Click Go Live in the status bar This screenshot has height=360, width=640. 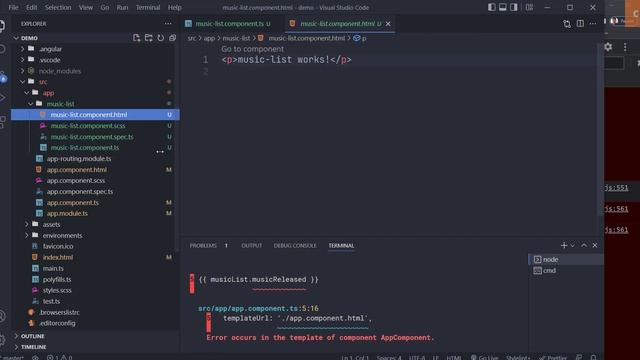[x=484, y=358]
